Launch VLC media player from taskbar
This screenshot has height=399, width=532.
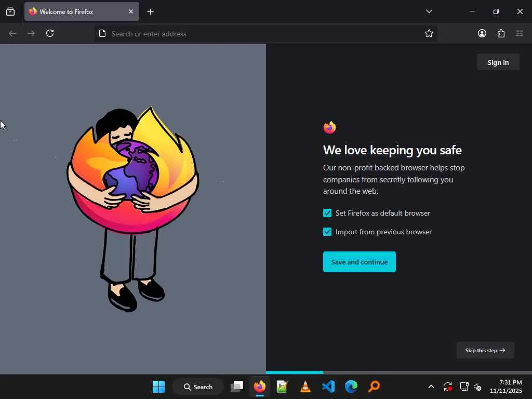point(305,387)
